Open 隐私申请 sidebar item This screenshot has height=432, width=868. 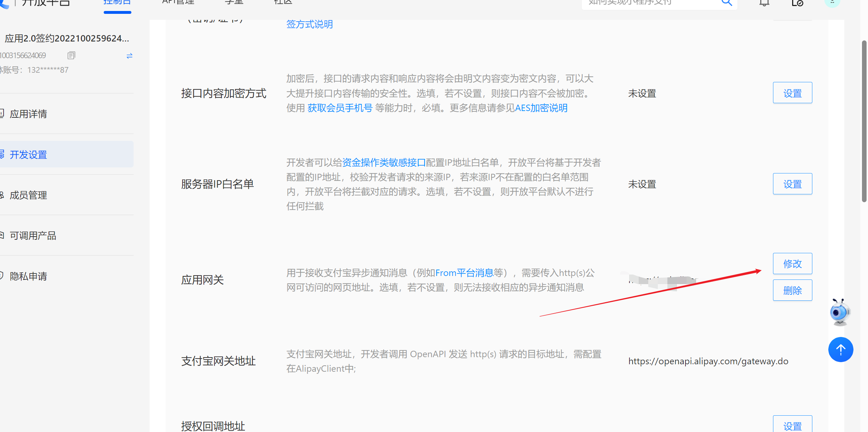pyautogui.click(x=28, y=276)
